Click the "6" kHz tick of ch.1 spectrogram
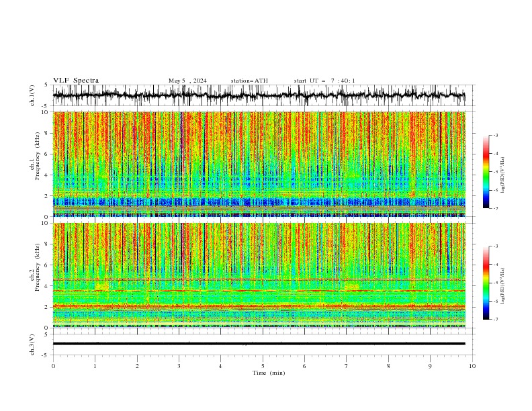532x411 pixels. point(47,154)
